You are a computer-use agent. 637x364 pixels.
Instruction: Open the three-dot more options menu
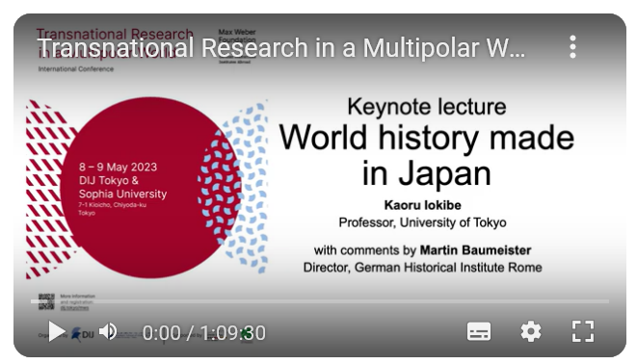click(572, 47)
